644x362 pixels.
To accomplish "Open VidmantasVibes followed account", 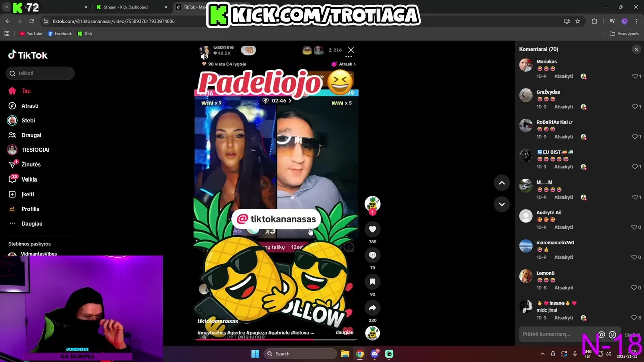I will pyautogui.click(x=32, y=254).
